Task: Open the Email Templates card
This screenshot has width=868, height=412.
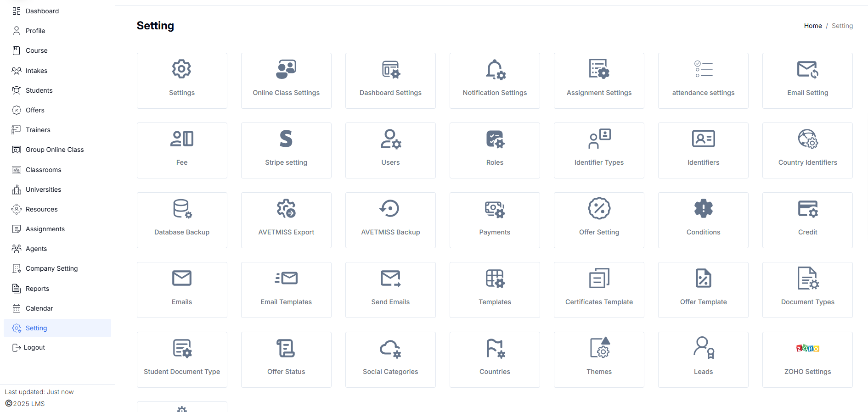Action: pyautogui.click(x=286, y=290)
